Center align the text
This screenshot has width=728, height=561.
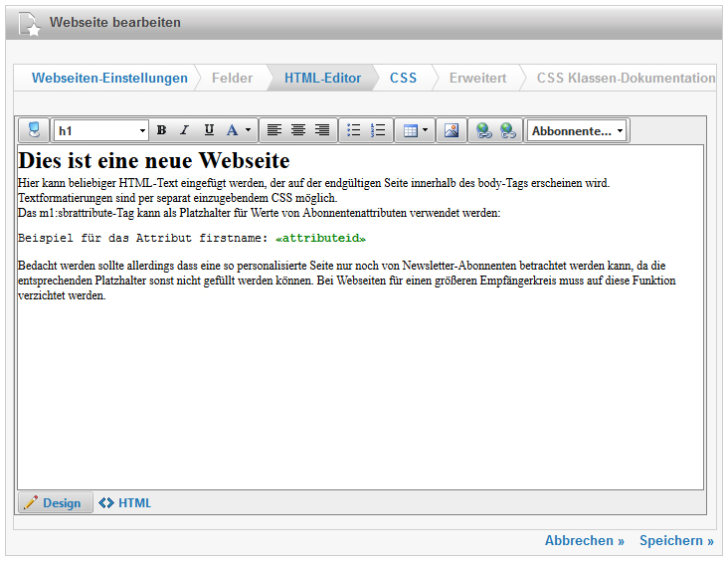(x=298, y=130)
